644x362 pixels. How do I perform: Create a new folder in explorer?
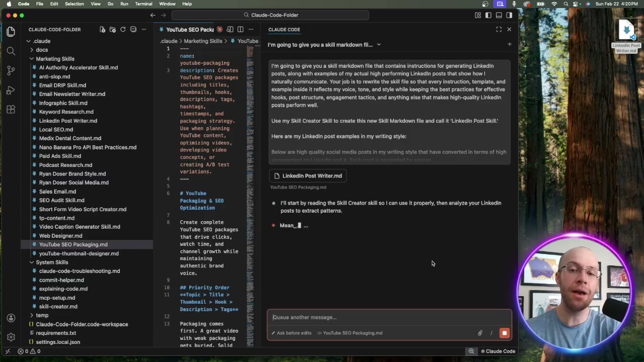pyautogui.click(x=113, y=30)
